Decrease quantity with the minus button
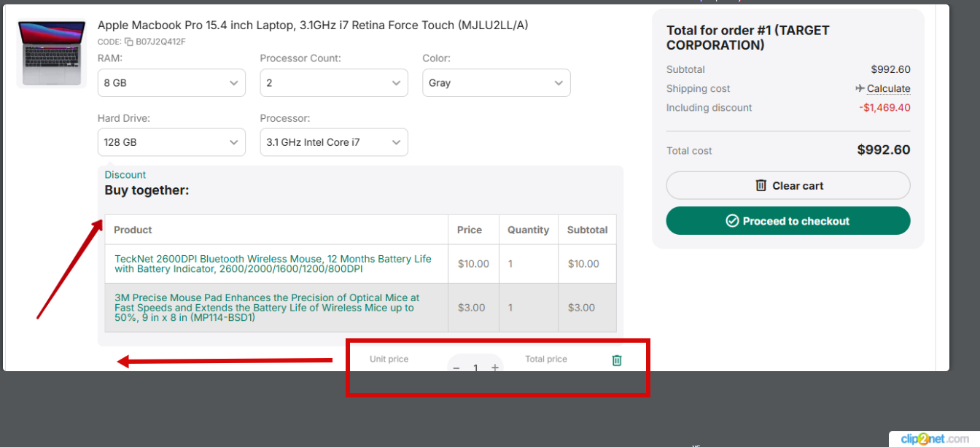Screen dimensions: 980x447 click(x=456, y=368)
